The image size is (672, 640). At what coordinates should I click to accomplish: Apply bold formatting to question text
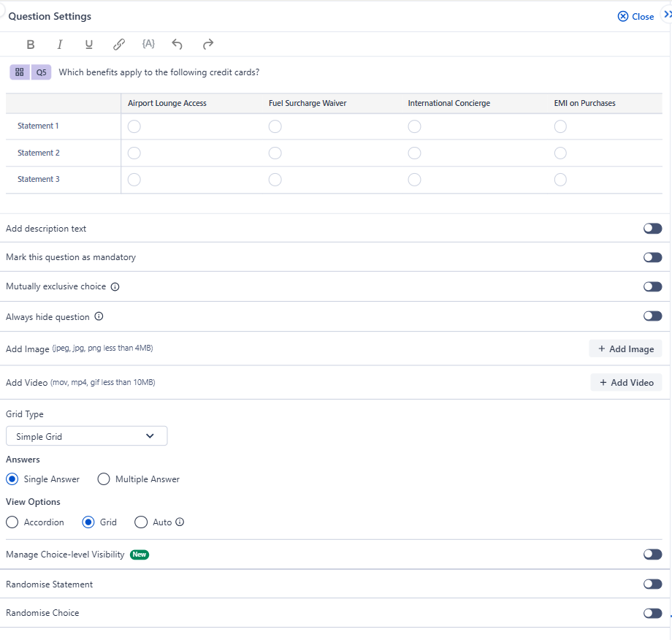pyautogui.click(x=31, y=45)
